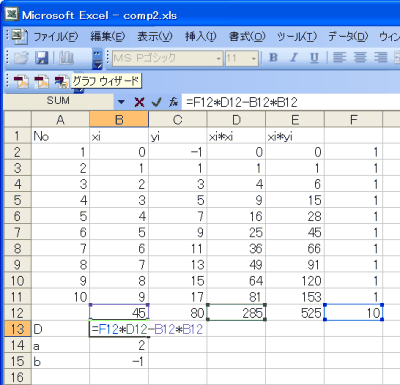Open the Chart Wizard toolbar icon

(66, 58)
